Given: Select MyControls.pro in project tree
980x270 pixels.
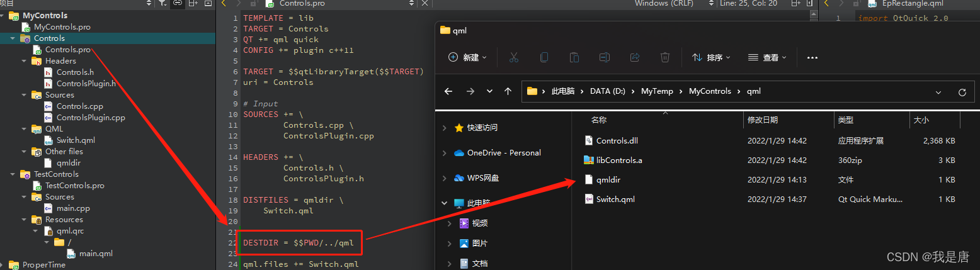Looking at the screenshot, I should click(62, 27).
